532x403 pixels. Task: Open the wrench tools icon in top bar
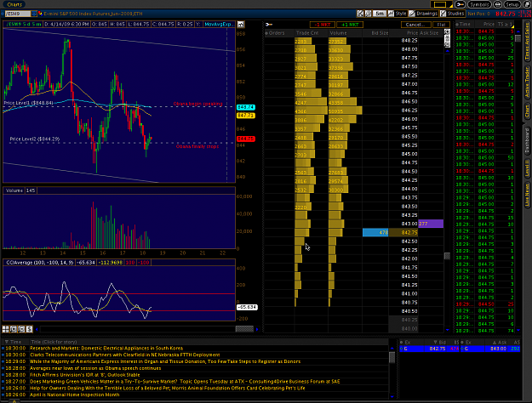pyautogui.click(x=460, y=4)
